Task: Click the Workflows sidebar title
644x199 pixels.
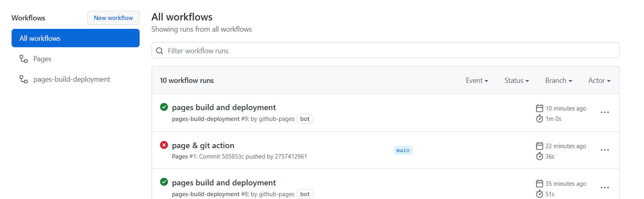Action: pos(28,18)
